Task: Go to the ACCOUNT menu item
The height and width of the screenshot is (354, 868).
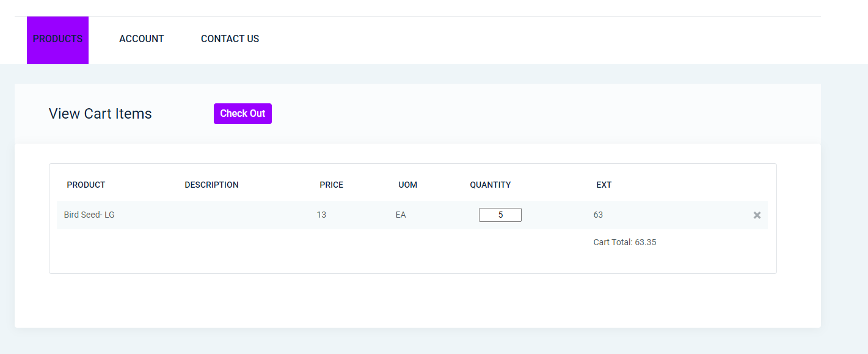Action: tap(142, 39)
